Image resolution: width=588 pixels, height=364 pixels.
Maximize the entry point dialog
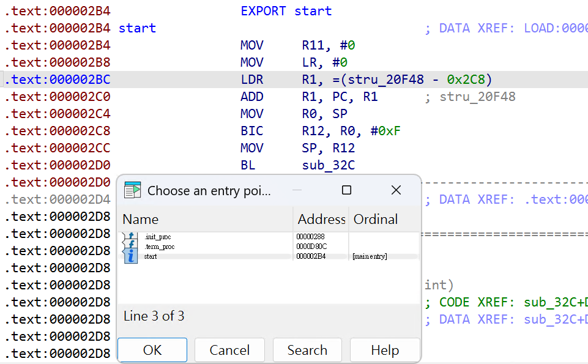click(x=346, y=190)
